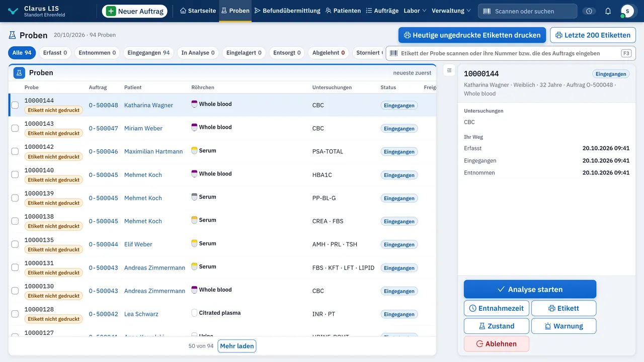
Task: Filter by Erfasst 0 status
Action: coord(55,53)
